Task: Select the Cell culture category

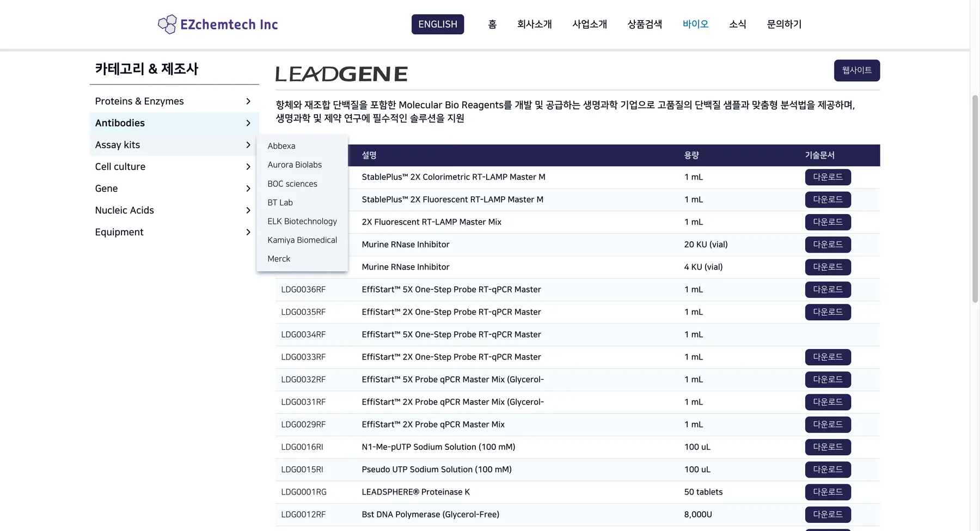Action: pos(174,167)
